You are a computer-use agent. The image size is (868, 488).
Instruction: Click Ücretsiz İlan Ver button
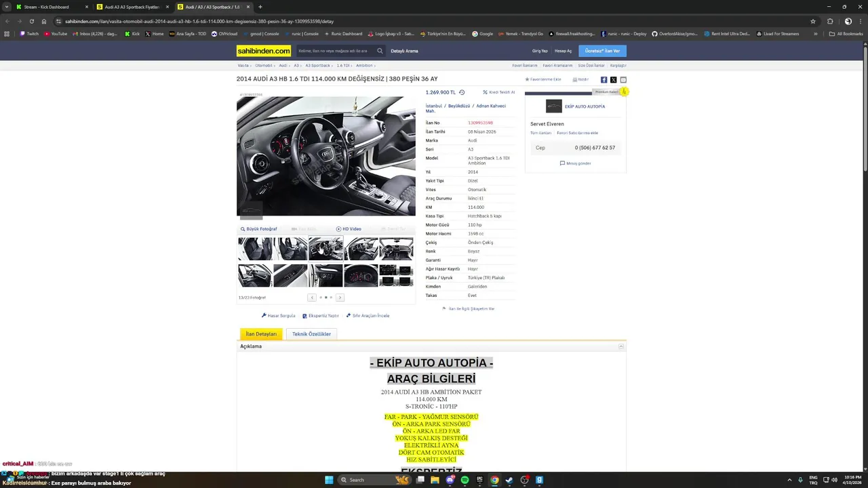click(x=602, y=51)
